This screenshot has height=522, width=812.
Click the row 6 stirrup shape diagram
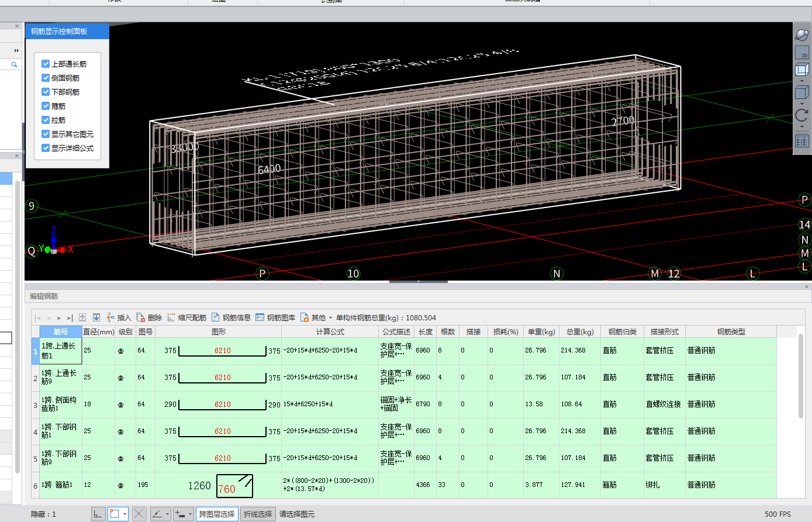click(234, 486)
